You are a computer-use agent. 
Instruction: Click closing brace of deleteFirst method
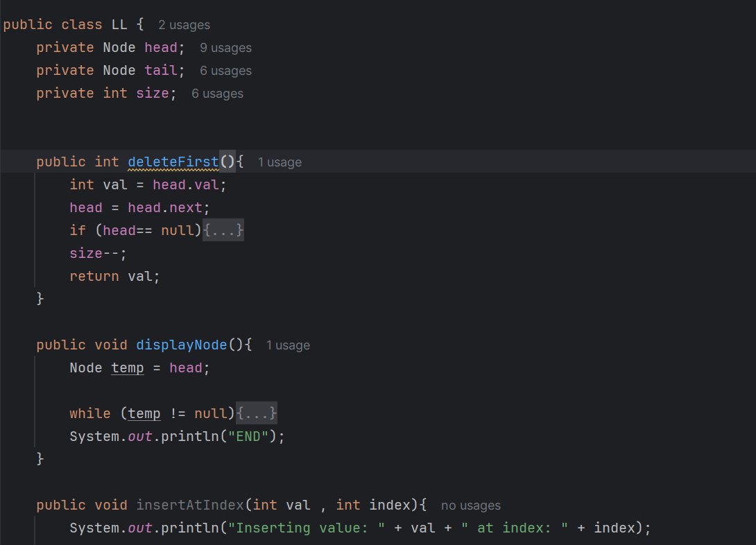[x=40, y=299]
